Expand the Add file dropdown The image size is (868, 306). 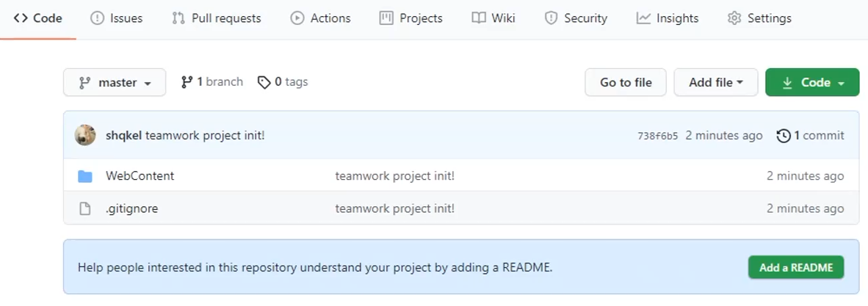coord(716,82)
